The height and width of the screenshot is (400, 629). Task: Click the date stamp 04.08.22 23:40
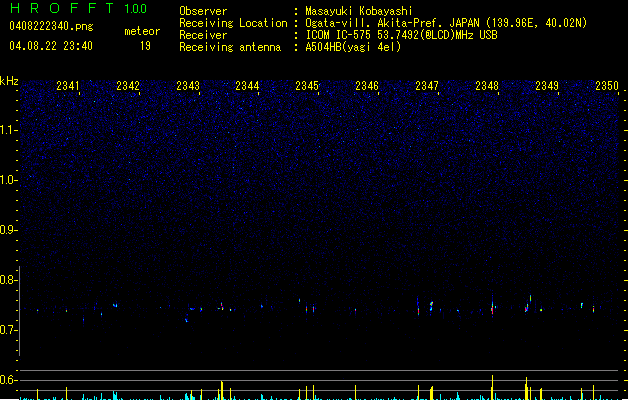51,46
